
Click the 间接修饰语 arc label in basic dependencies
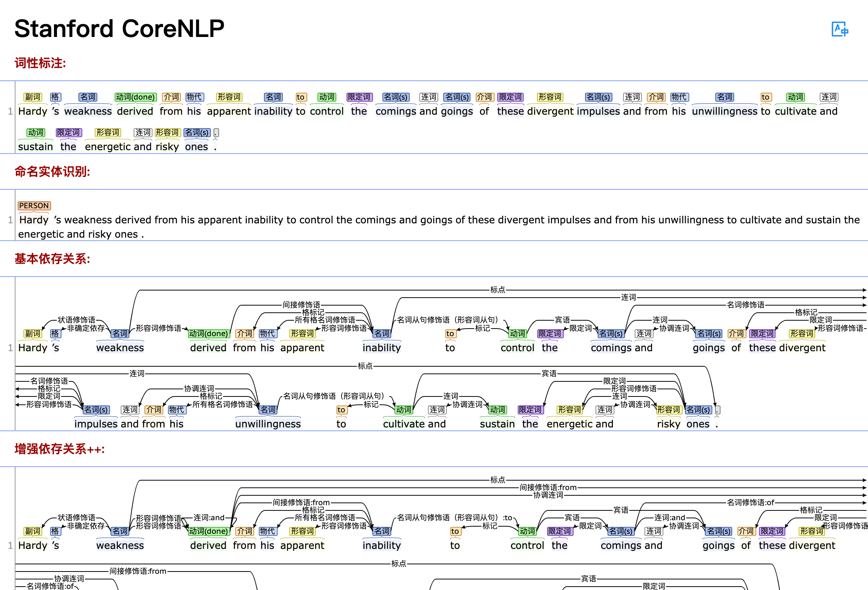[x=301, y=304]
